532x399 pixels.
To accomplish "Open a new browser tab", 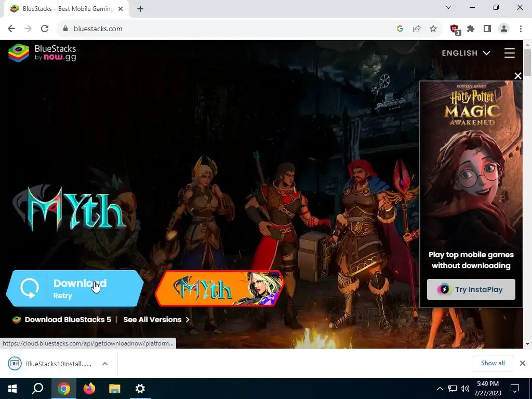I will [x=140, y=9].
